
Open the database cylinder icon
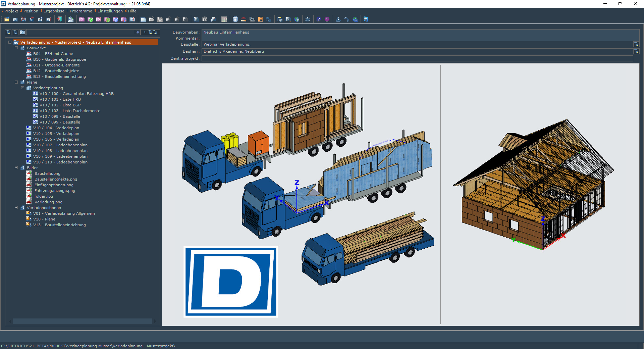(235, 19)
